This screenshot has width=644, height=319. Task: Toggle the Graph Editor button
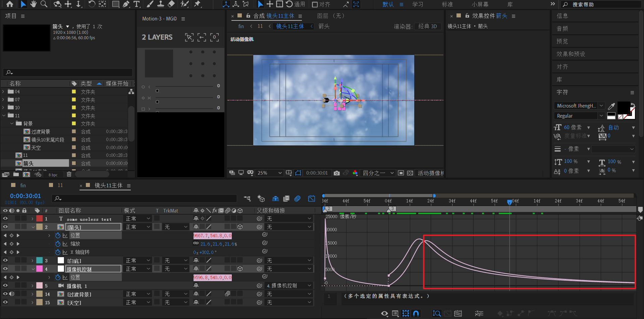point(312,198)
